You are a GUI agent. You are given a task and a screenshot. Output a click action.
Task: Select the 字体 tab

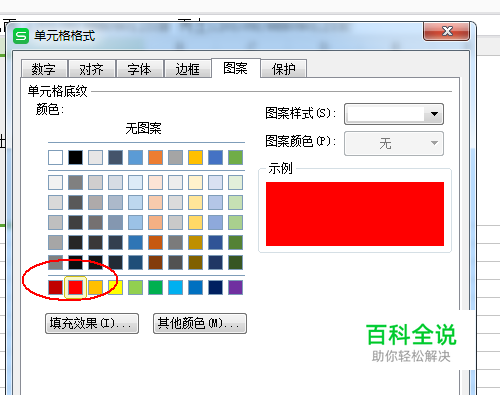point(140,69)
